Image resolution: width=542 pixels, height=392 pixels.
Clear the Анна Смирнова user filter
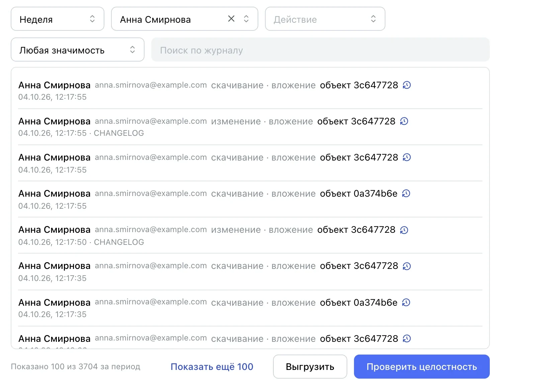[x=231, y=19]
